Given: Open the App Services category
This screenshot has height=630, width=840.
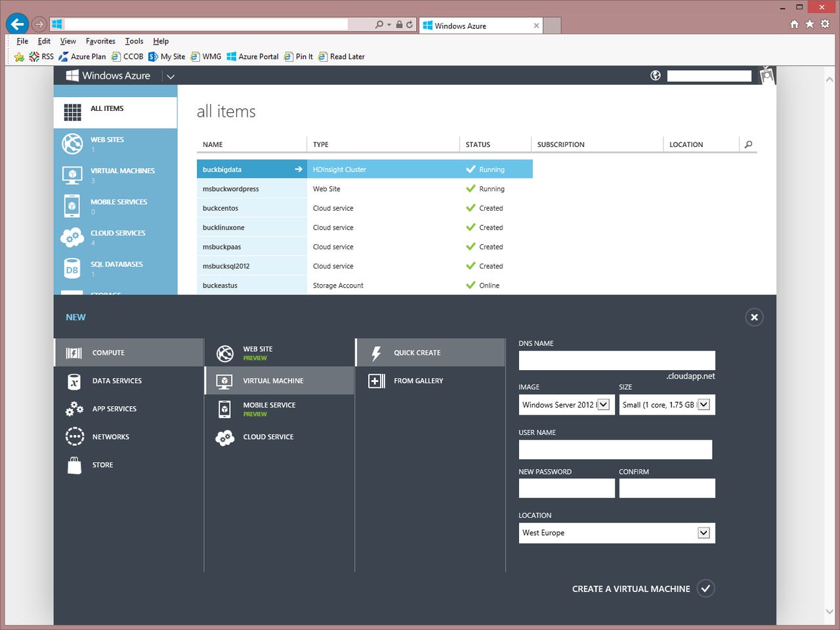Looking at the screenshot, I should click(74, 409).
